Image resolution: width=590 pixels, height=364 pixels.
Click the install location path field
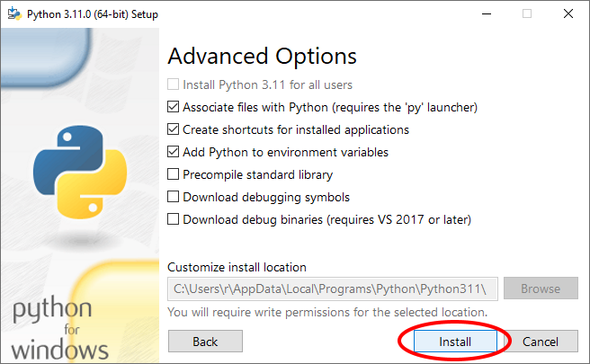pyautogui.click(x=333, y=289)
